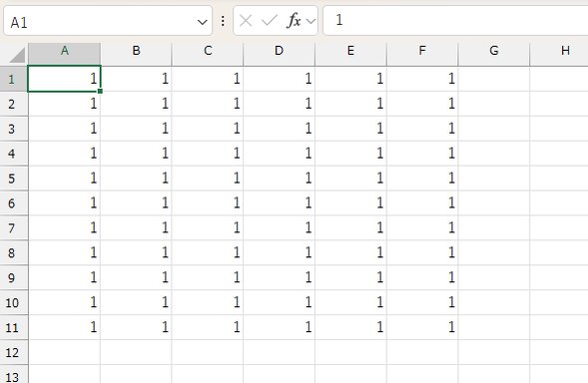
Task: Select column G header
Action: click(494, 54)
